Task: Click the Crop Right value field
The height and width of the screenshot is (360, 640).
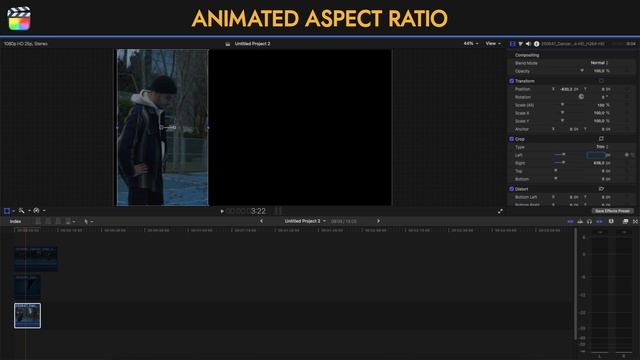Action: pos(599,163)
